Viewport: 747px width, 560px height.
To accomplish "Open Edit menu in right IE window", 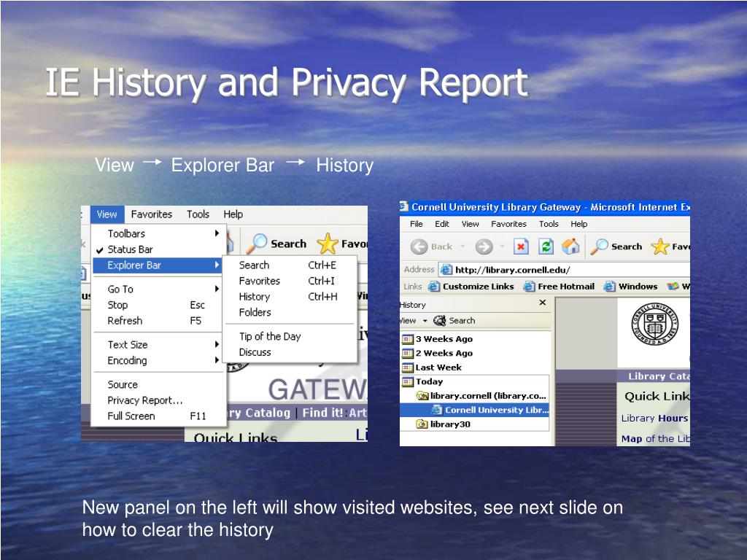I will (x=441, y=224).
